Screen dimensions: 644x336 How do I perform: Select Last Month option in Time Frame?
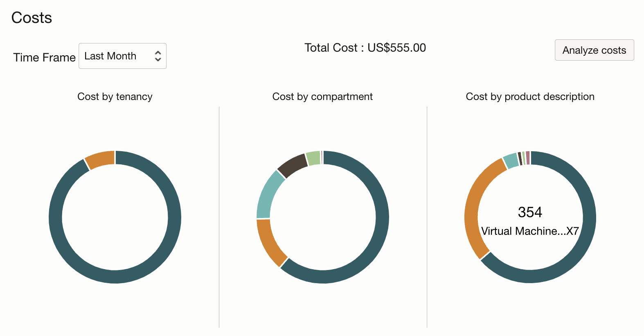pos(110,56)
